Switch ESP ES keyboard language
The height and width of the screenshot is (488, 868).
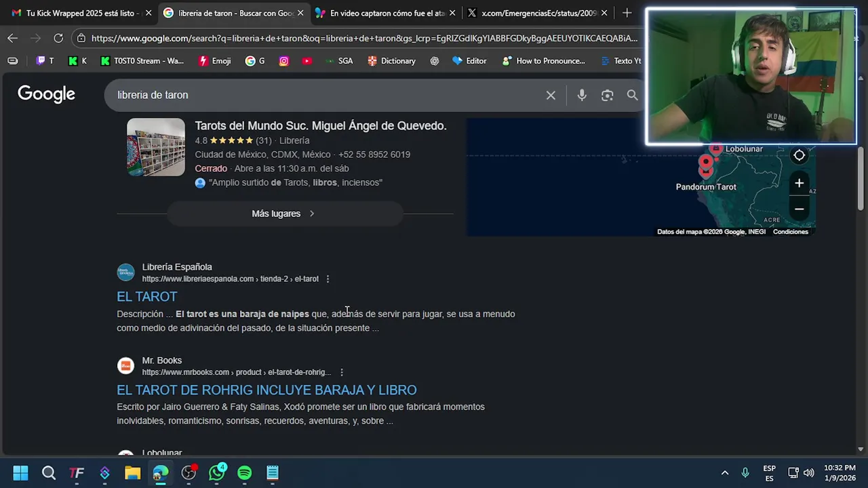769,473
